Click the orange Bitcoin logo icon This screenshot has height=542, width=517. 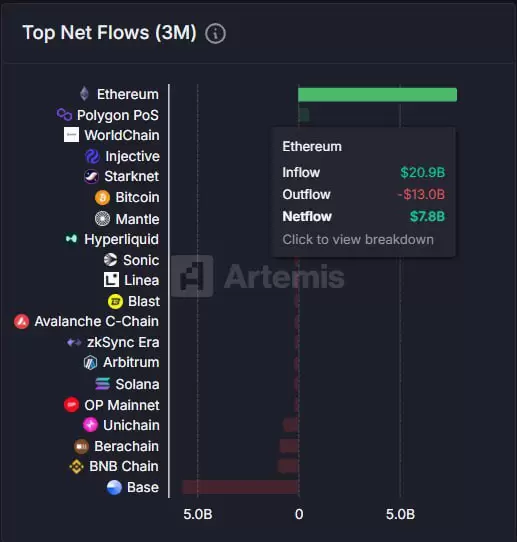click(x=102, y=197)
